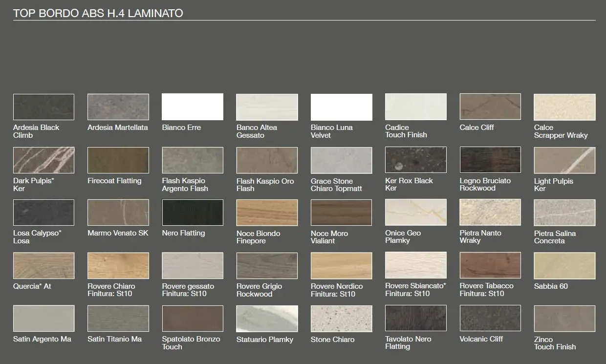Click the Legno Bruciato Rockwood thumbnail
Image resolution: width=606 pixels, height=364 pixels.
coord(490,160)
